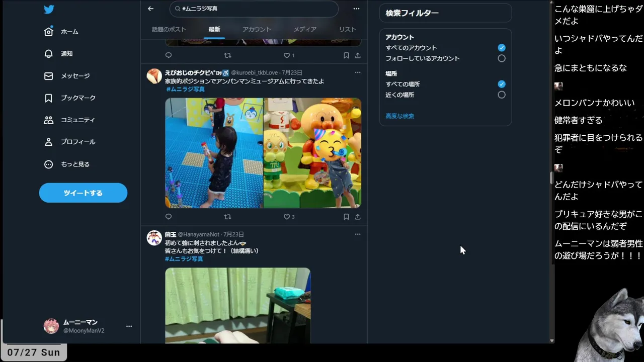This screenshot has height=362, width=644.
Task: Click chat comment 健常者すぎる
Action: coord(578,121)
